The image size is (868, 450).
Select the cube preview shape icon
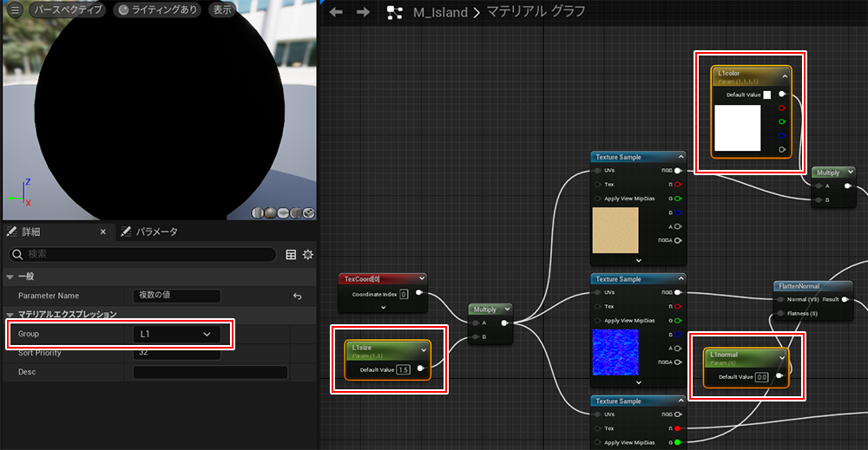pyautogui.click(x=296, y=213)
